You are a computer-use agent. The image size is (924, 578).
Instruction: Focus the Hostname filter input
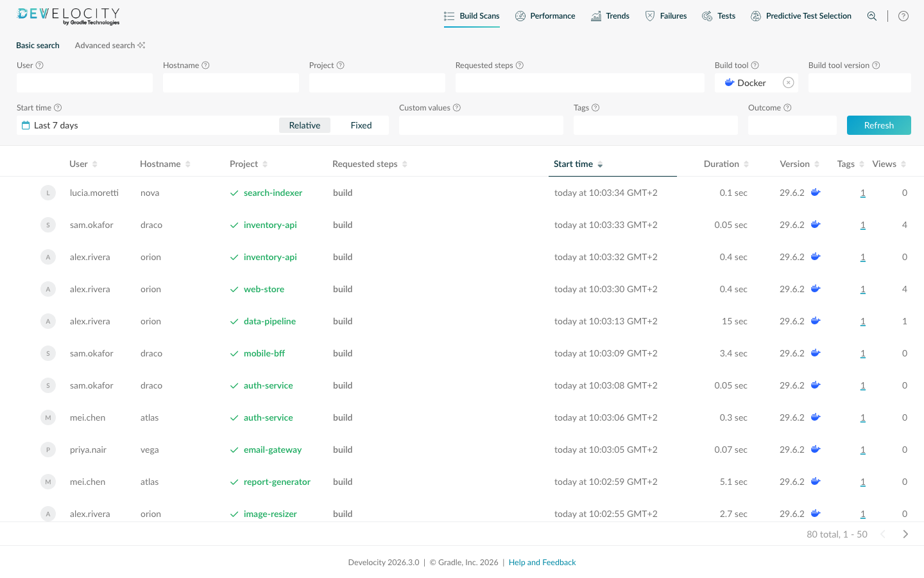tap(231, 83)
